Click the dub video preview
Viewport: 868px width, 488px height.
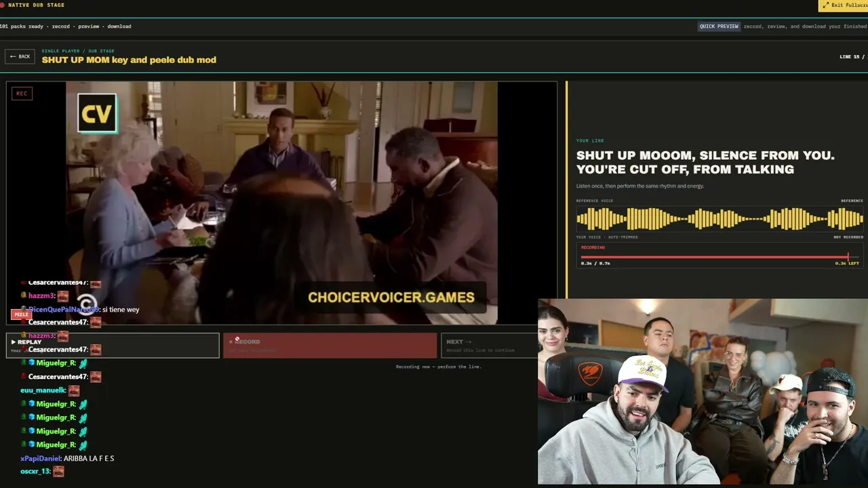(x=281, y=203)
